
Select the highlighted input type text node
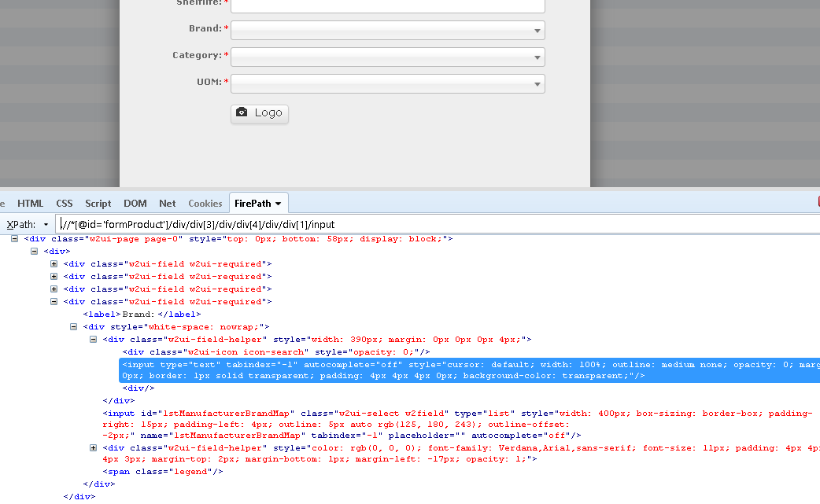click(x=470, y=370)
